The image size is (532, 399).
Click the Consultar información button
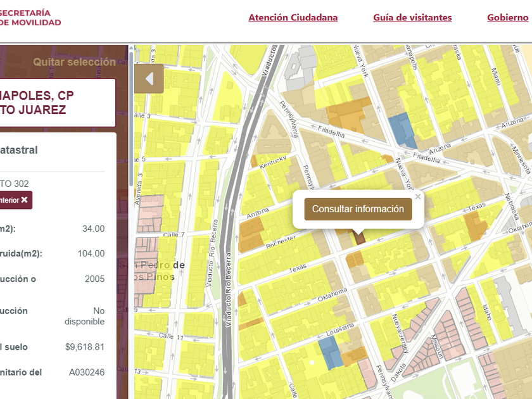(x=358, y=209)
